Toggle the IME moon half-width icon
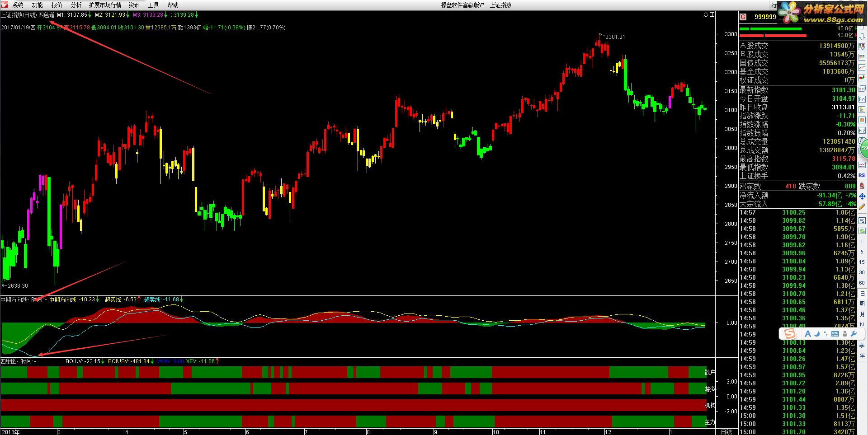868x435 pixels. click(x=817, y=334)
